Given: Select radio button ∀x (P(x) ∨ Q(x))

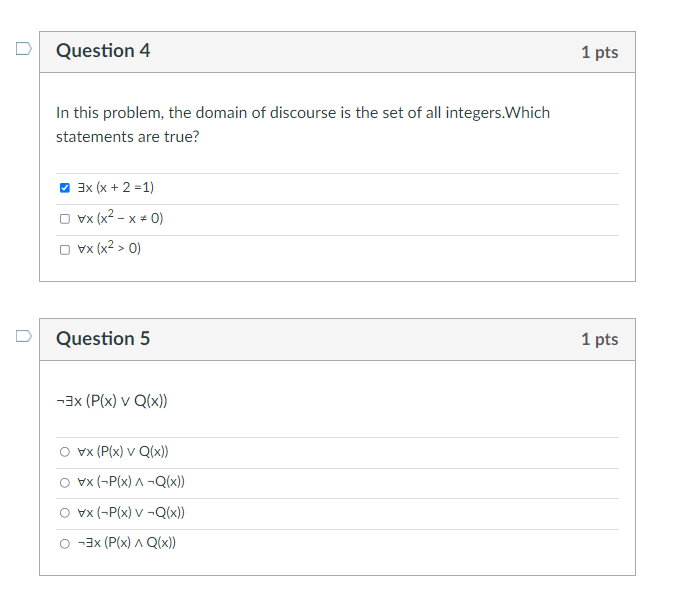Looking at the screenshot, I should (x=65, y=452).
